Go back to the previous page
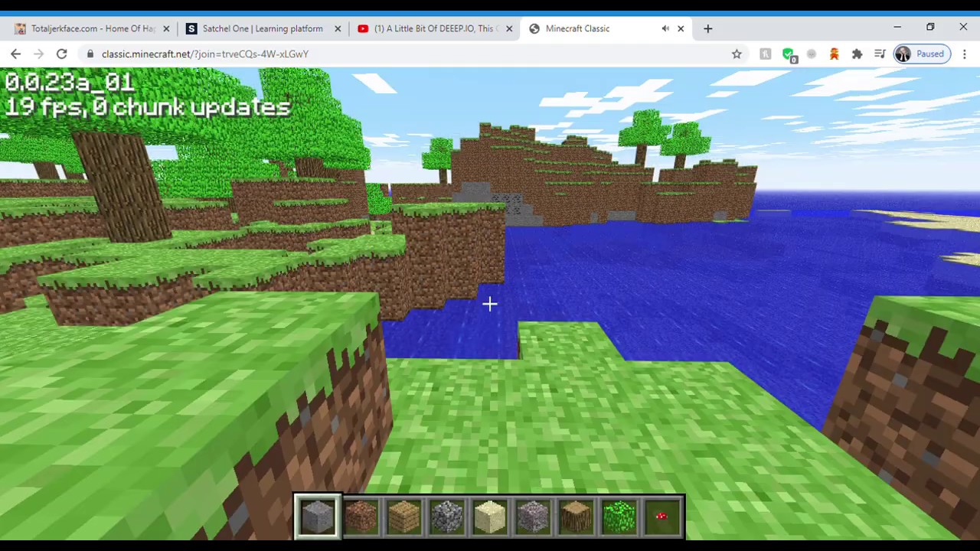Image resolution: width=980 pixels, height=551 pixels. 16,54
